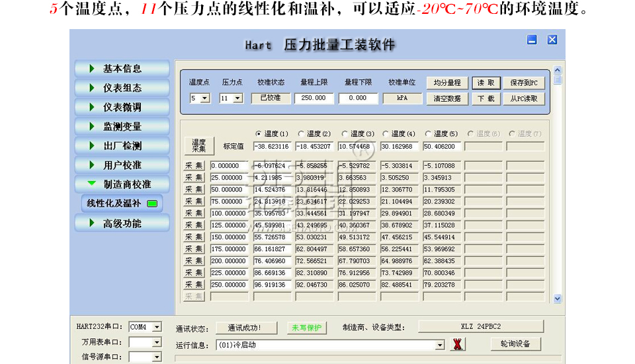The width and height of the screenshot is (635, 364).
Task: Select the 温度(3) radio button
Action: (344, 133)
